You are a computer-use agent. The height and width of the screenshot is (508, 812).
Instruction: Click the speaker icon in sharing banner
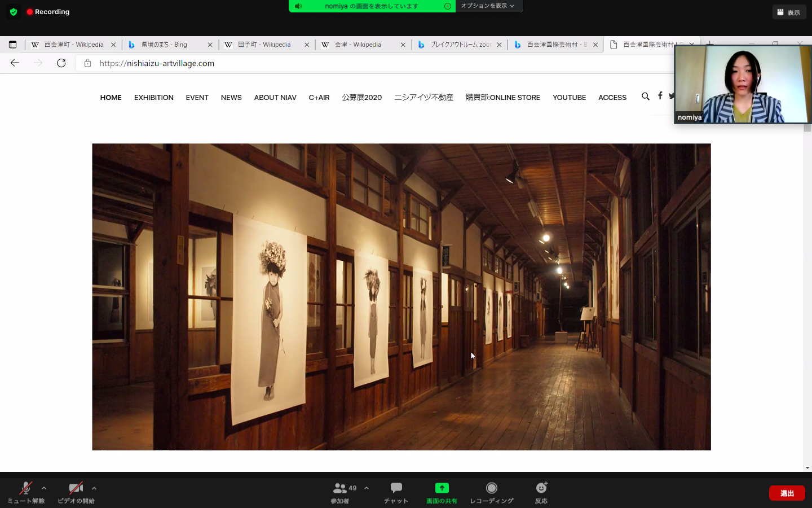tap(298, 6)
